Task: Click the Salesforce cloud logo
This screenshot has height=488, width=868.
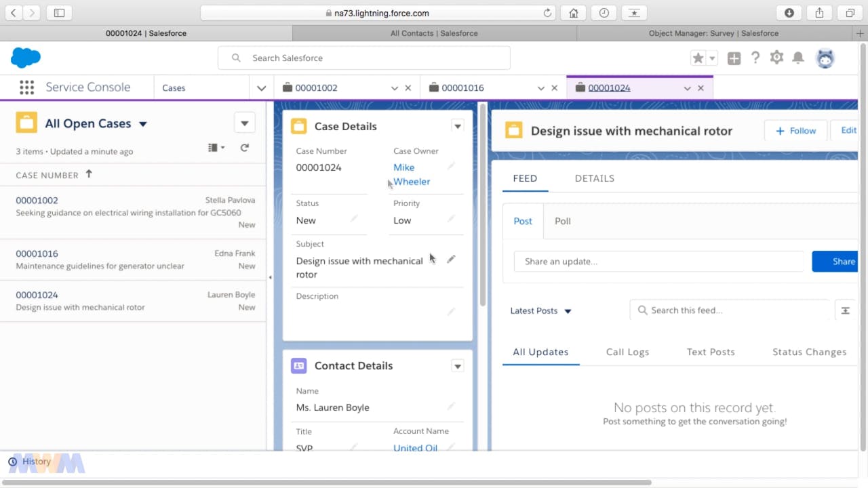Action: (26, 58)
